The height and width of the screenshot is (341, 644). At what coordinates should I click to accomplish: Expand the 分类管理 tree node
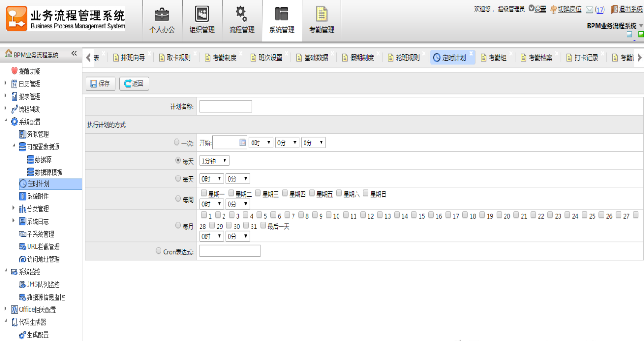[x=14, y=209]
